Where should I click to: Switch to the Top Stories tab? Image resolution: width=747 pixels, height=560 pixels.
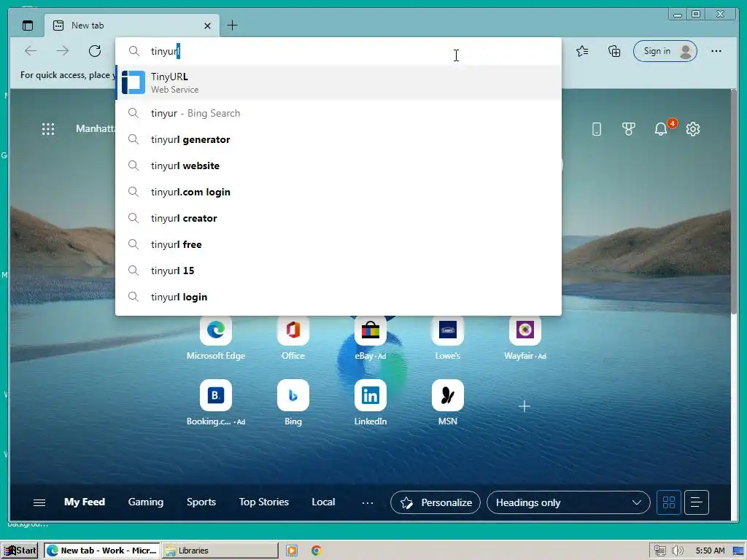(264, 502)
